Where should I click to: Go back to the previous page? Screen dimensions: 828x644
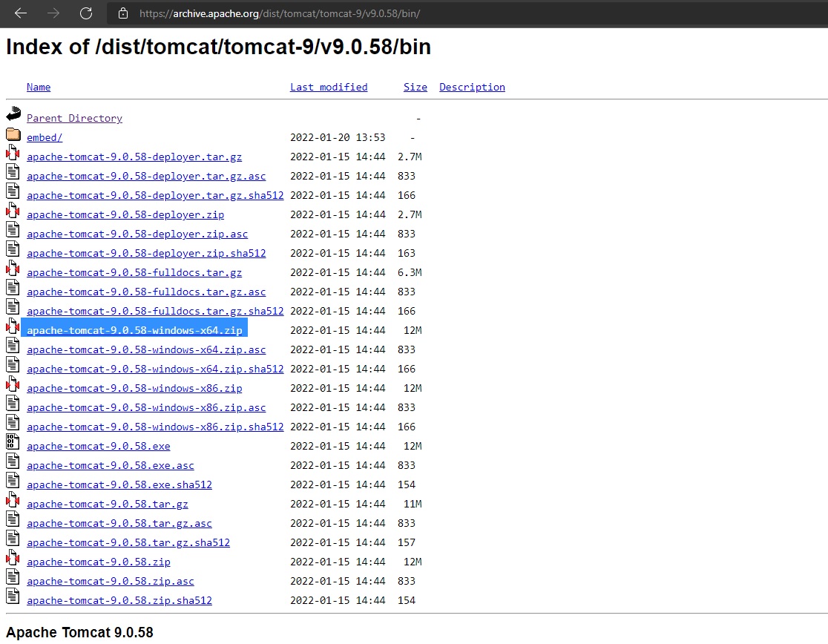(x=21, y=13)
